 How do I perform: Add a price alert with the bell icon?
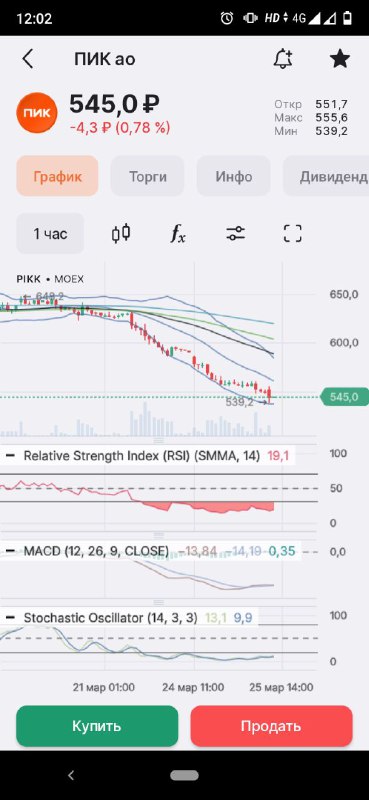[x=283, y=60]
